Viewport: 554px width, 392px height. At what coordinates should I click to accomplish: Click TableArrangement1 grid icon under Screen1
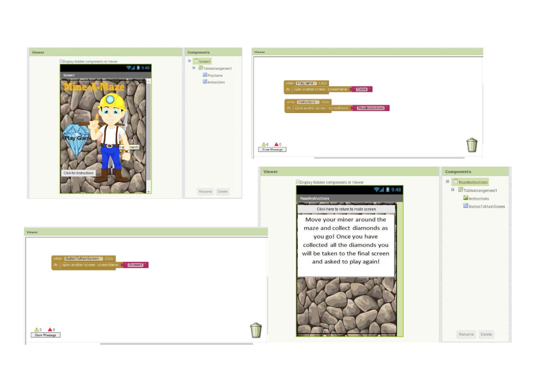click(x=200, y=68)
